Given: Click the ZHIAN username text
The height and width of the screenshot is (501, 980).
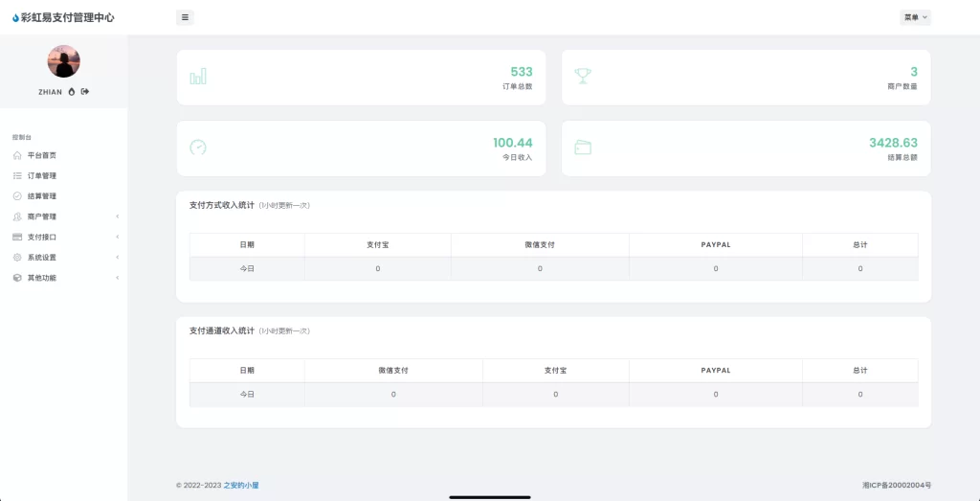Looking at the screenshot, I should tap(51, 92).
